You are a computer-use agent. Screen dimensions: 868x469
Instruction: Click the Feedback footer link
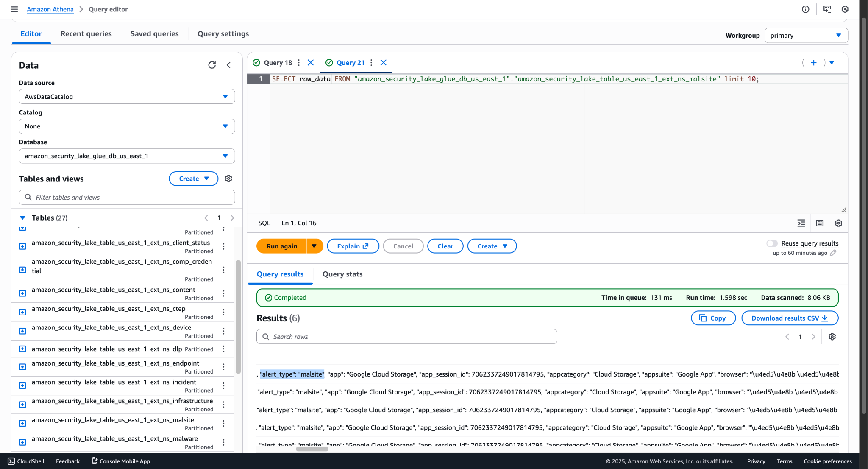point(68,461)
